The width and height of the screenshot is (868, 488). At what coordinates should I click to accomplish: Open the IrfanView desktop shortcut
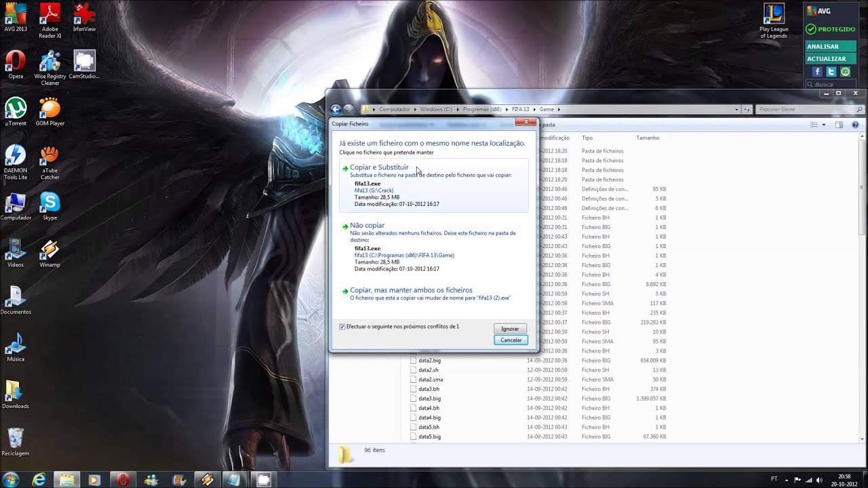(x=84, y=18)
